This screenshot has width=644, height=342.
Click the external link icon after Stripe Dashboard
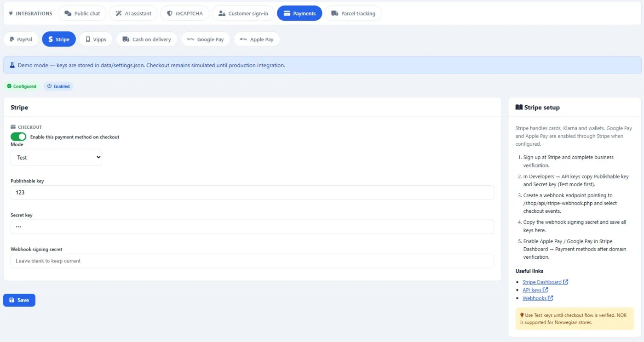(x=566, y=282)
